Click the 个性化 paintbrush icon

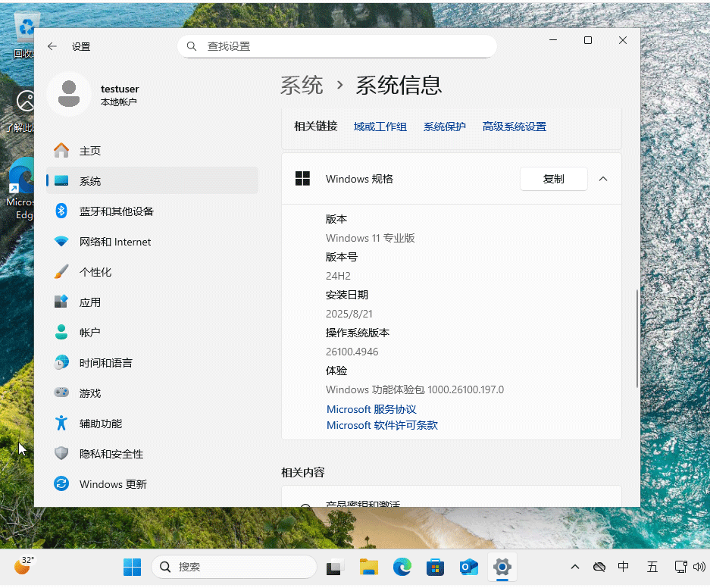(x=61, y=271)
